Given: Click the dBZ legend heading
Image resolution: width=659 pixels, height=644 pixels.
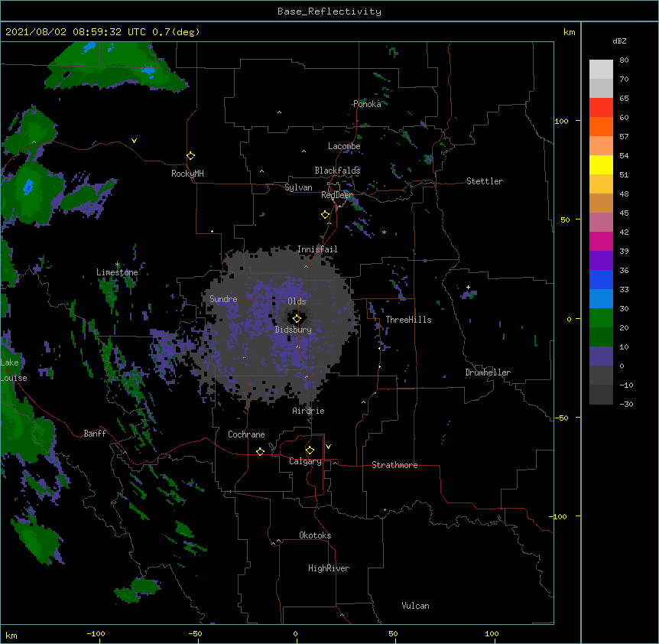Looking at the screenshot, I should [x=619, y=41].
